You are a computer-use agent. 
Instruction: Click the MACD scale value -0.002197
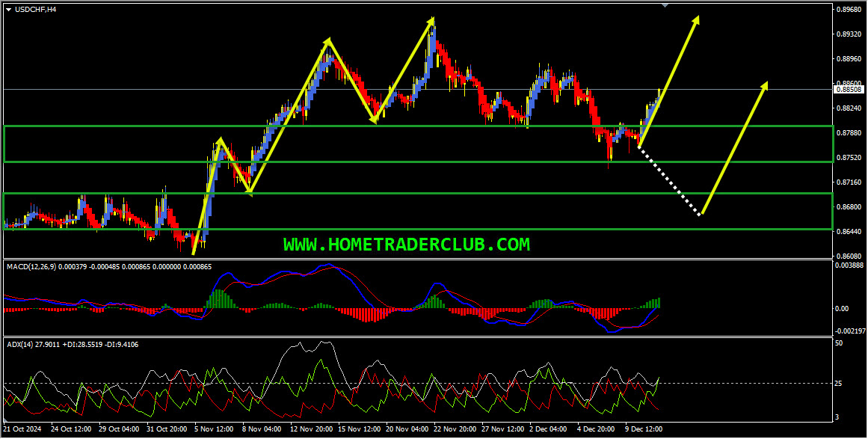[x=851, y=331]
